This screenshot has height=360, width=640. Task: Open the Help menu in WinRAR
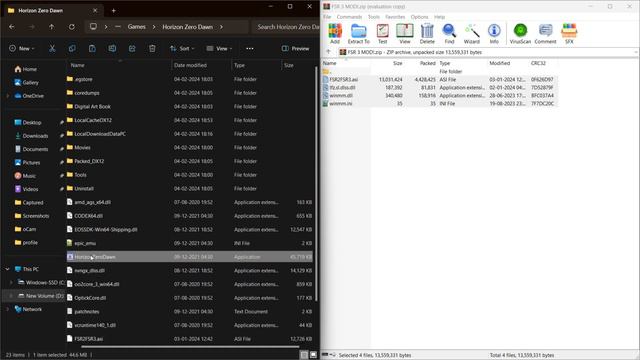[x=439, y=17]
